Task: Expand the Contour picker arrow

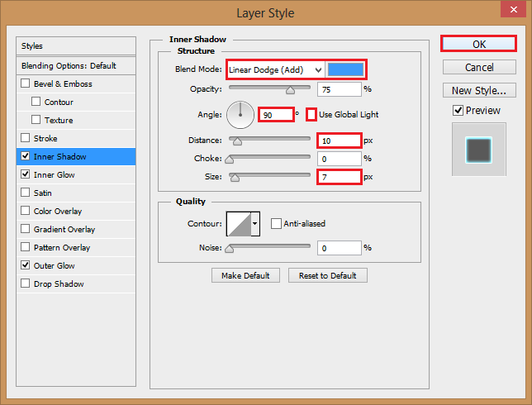Action: coord(255,223)
